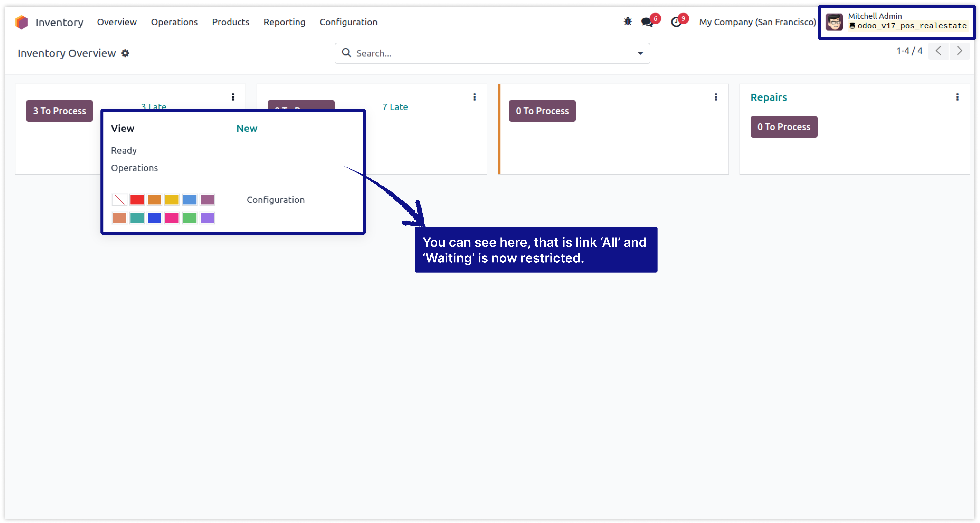Open Inventory Overview gear settings icon
980x523 pixels.
[125, 53]
